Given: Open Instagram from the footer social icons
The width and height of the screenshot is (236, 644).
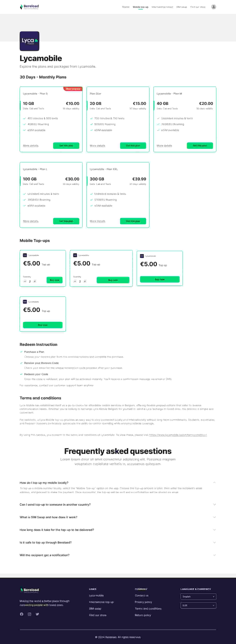Looking at the screenshot, I should [29, 614].
